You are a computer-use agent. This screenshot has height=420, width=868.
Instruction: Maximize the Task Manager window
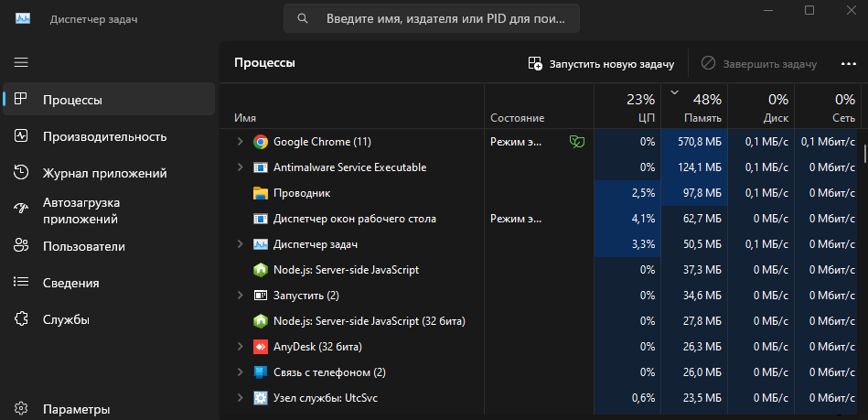pos(809,10)
